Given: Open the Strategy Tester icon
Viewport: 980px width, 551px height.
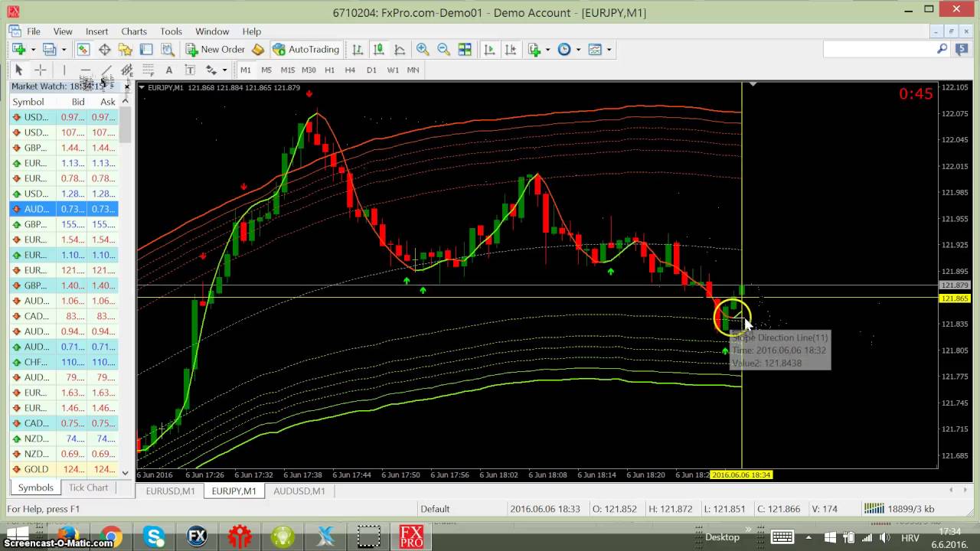Looking at the screenshot, I should coord(167,49).
